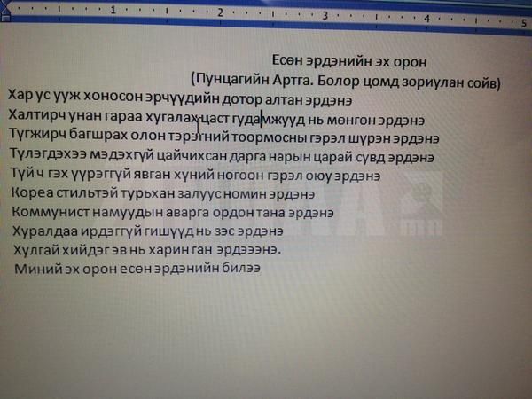The height and width of the screenshot is (399, 532).
Task: Click the number 1 mark on the ruler
Action: 114,10
